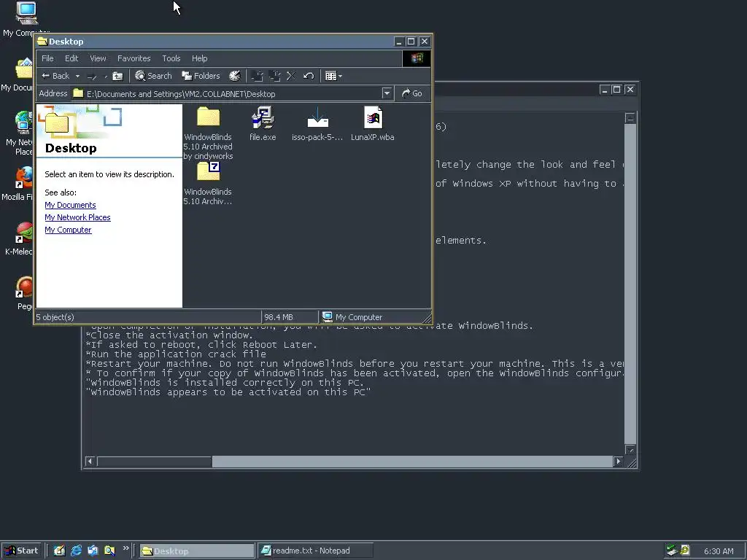Click the Move To toolbar icon
747x560 pixels.
[258, 76]
